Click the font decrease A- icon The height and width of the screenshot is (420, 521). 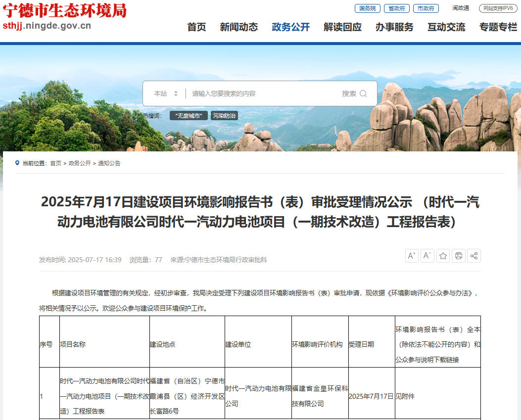(427, 255)
